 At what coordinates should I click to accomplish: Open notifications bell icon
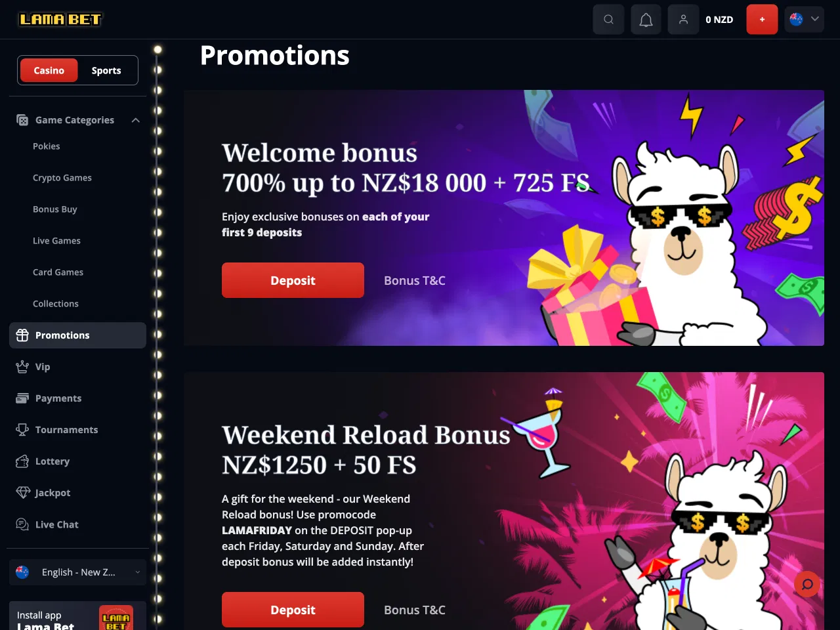coord(646,20)
